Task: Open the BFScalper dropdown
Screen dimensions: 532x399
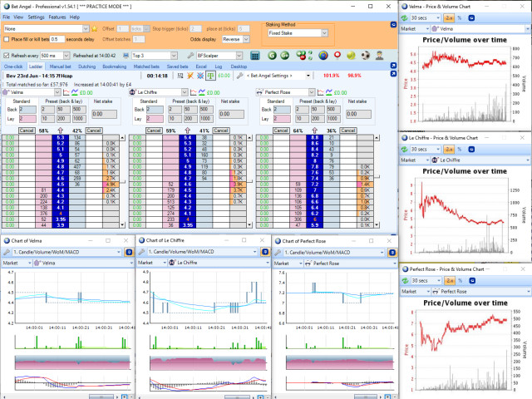Action: (x=239, y=56)
